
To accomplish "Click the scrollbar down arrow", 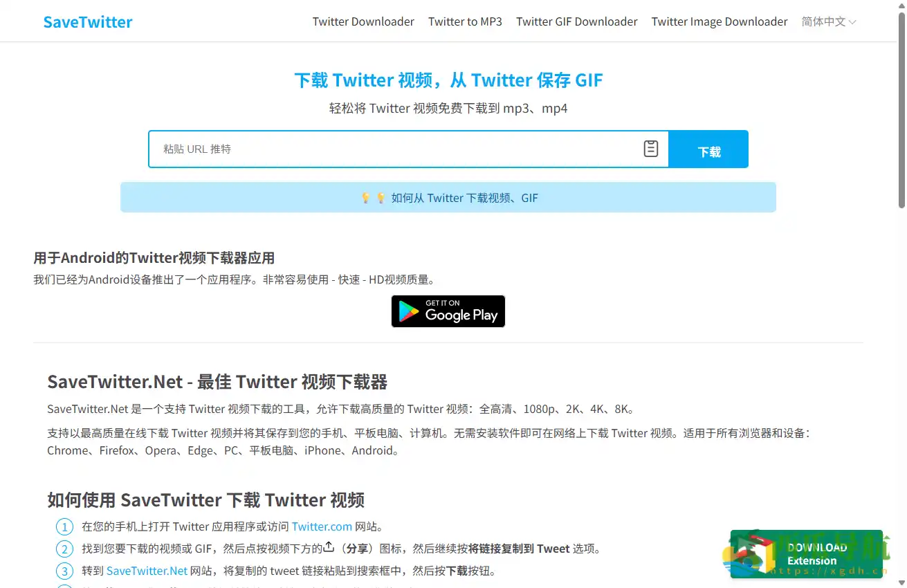I will point(901,583).
